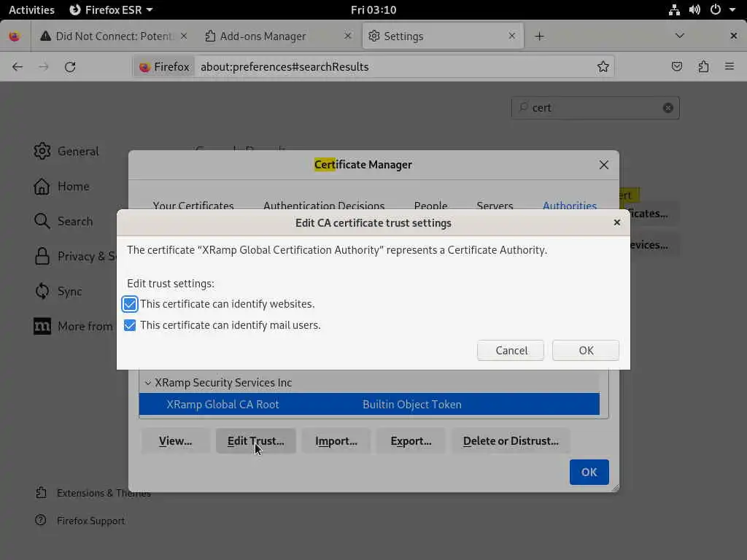
Task: Click the blue OK button in Certificate Manager
Action: tap(589, 472)
